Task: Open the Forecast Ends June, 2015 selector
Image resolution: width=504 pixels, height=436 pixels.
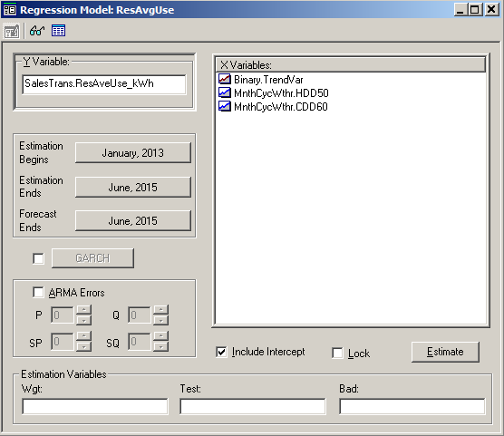Action: (x=133, y=220)
